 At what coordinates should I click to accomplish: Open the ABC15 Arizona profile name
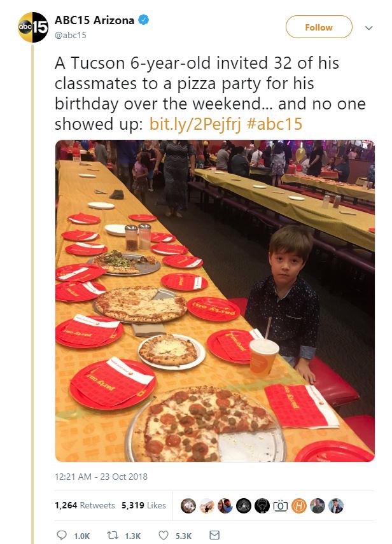pyautogui.click(x=94, y=20)
